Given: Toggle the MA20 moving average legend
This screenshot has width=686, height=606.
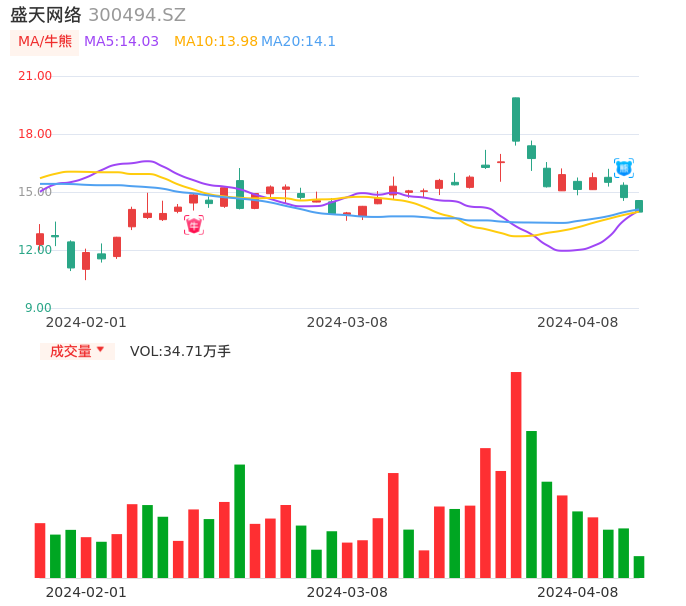Looking at the screenshot, I should click(298, 42).
